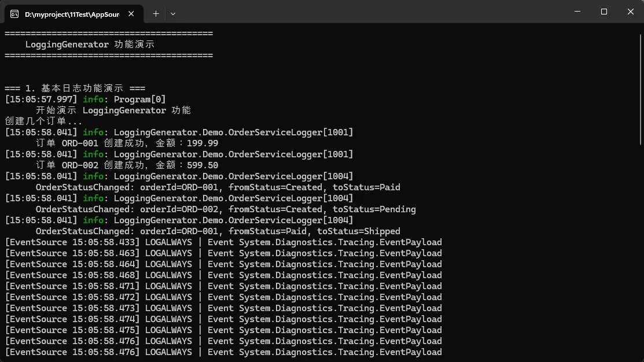Screen dimensions: 644x362
Task: Select the D:\myproject\11Test tab title
Action: click(72, 13)
